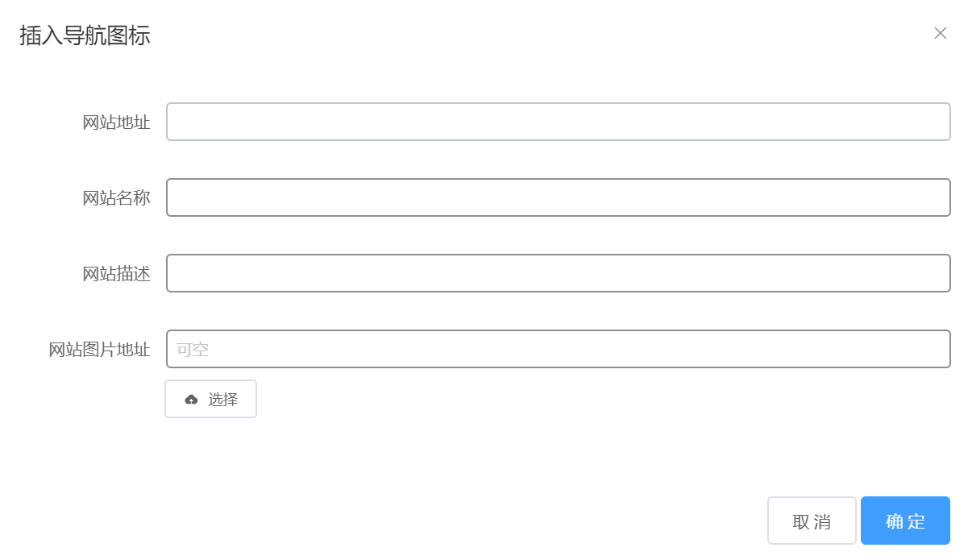Click into the 网站名称 text box
The image size is (968, 560).
click(x=559, y=197)
